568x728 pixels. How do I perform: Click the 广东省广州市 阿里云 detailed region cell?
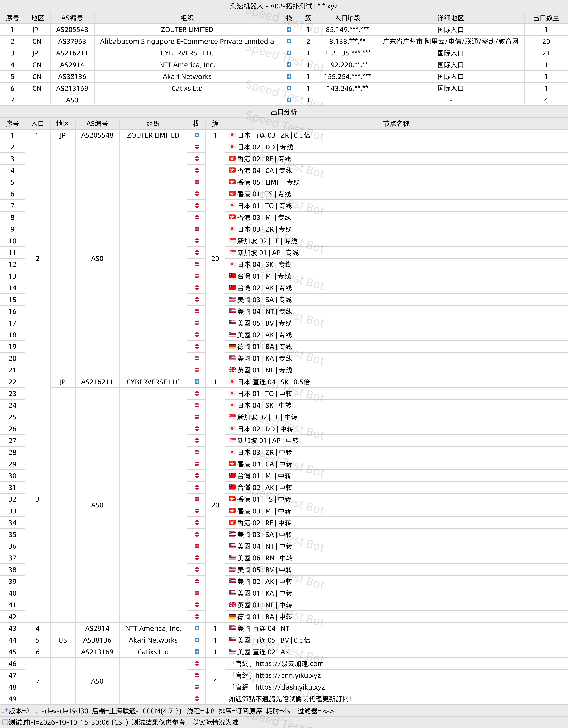tap(451, 41)
